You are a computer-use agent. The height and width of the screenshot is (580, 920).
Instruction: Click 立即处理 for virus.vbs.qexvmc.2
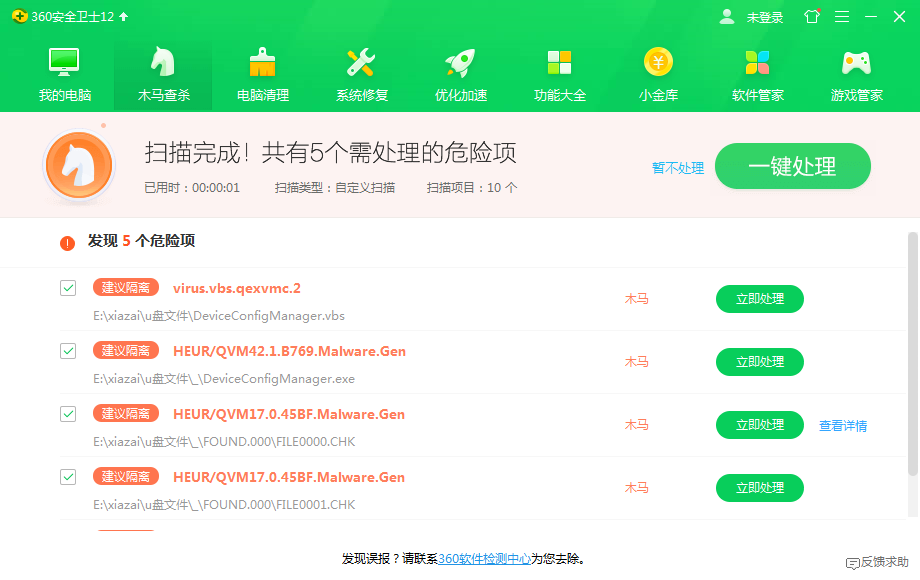[x=760, y=299]
